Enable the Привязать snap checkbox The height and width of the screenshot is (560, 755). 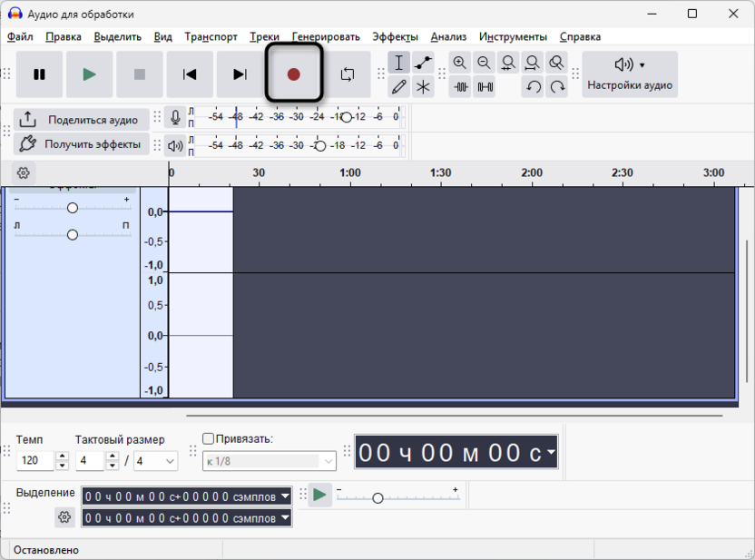208,438
